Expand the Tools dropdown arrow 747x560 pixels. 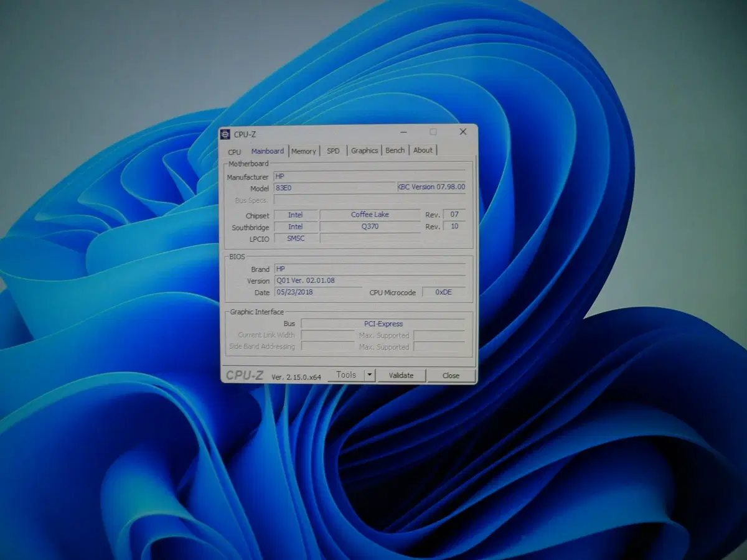click(370, 375)
